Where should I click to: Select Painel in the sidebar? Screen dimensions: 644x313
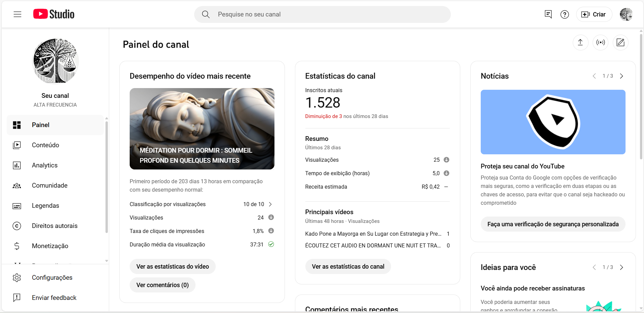click(55, 125)
